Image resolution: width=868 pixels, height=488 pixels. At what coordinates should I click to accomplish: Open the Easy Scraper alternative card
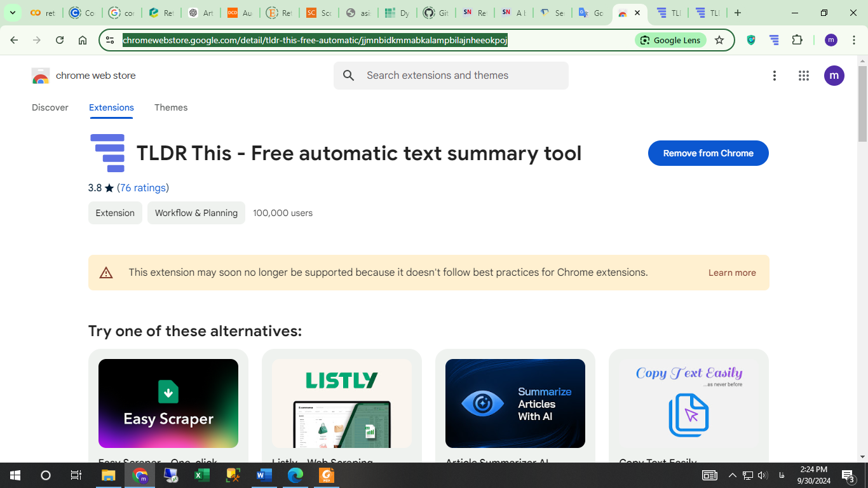point(168,407)
